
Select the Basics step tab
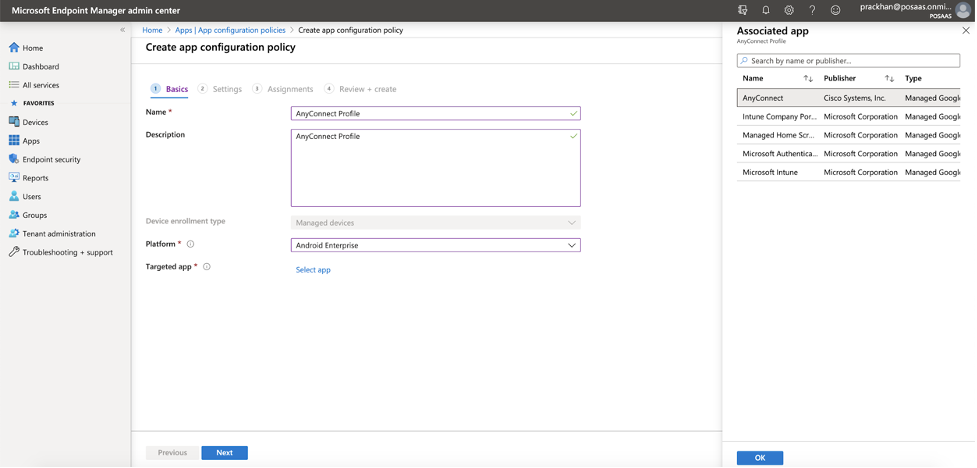169,89
